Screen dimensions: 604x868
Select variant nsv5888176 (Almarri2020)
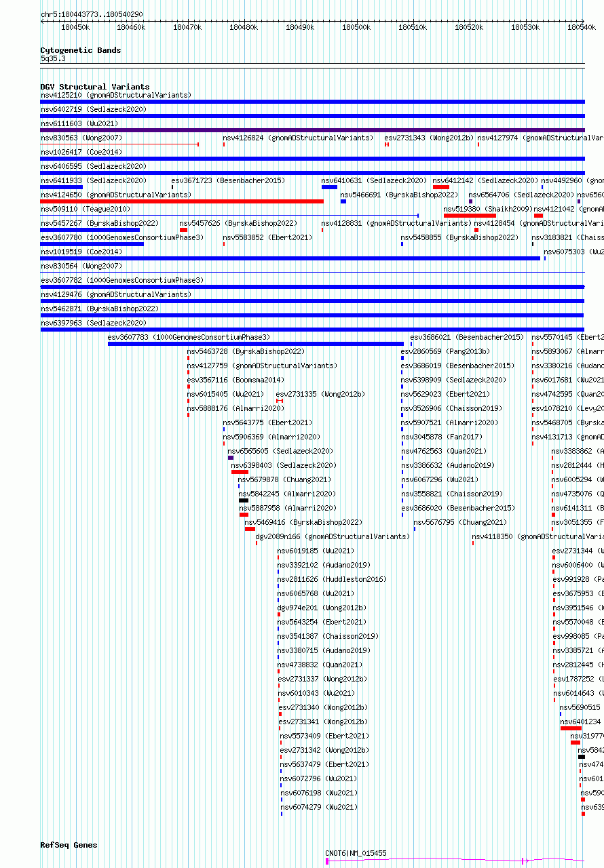pyautogui.click(x=235, y=408)
